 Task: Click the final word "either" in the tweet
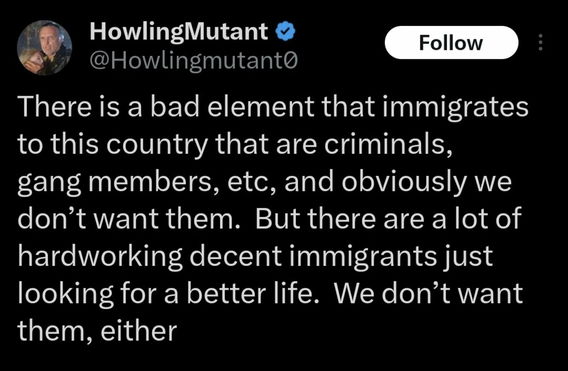point(139,331)
